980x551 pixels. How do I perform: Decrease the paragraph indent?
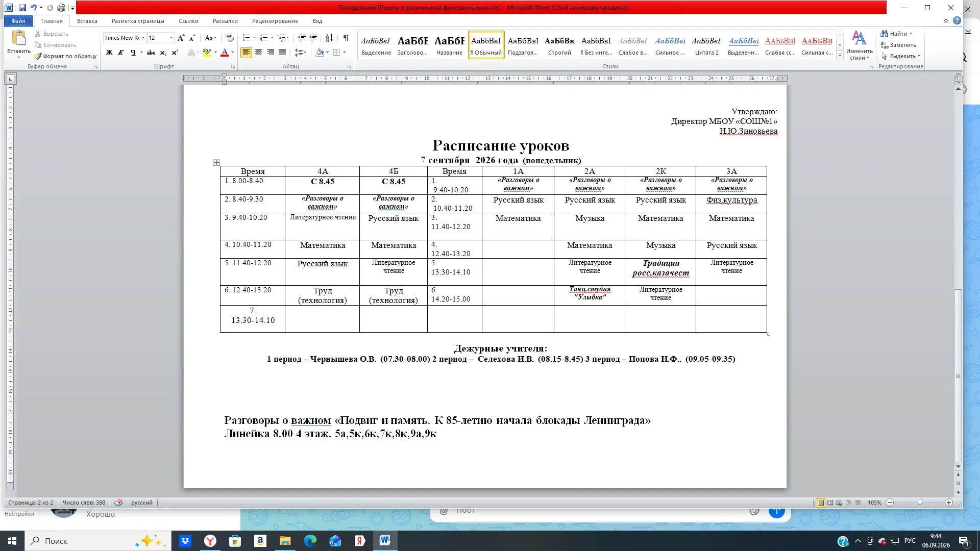pyautogui.click(x=302, y=38)
